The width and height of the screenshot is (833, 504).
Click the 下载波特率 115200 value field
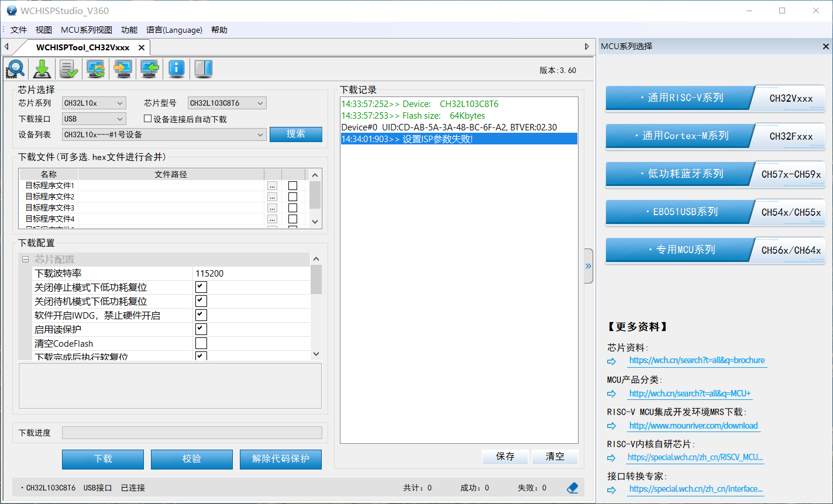pos(252,273)
